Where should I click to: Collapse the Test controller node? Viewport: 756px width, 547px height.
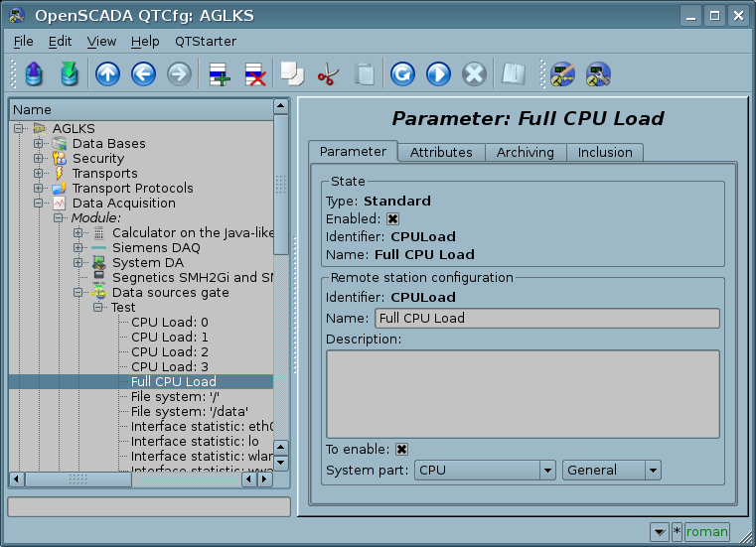(98, 308)
